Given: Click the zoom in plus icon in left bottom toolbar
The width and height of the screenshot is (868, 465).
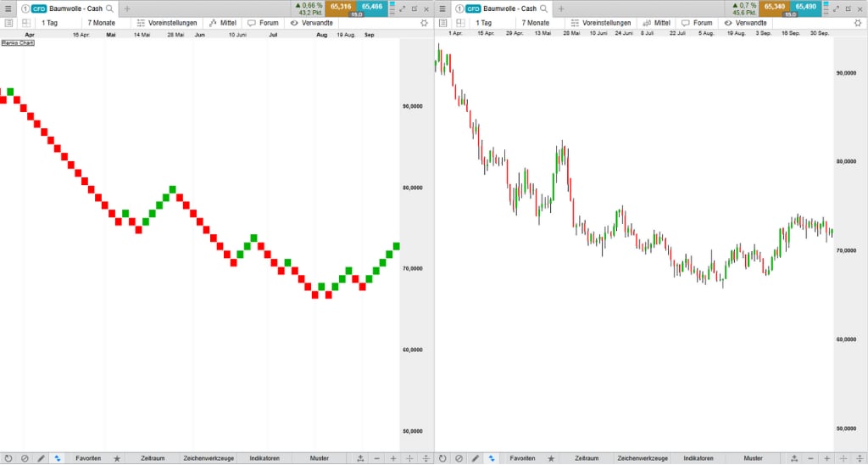Looking at the screenshot, I should tap(393, 458).
